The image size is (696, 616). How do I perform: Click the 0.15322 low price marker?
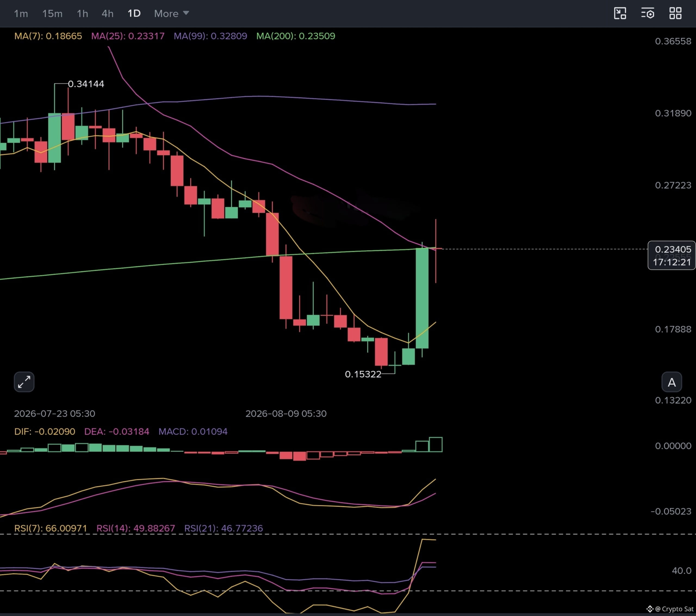(x=363, y=374)
